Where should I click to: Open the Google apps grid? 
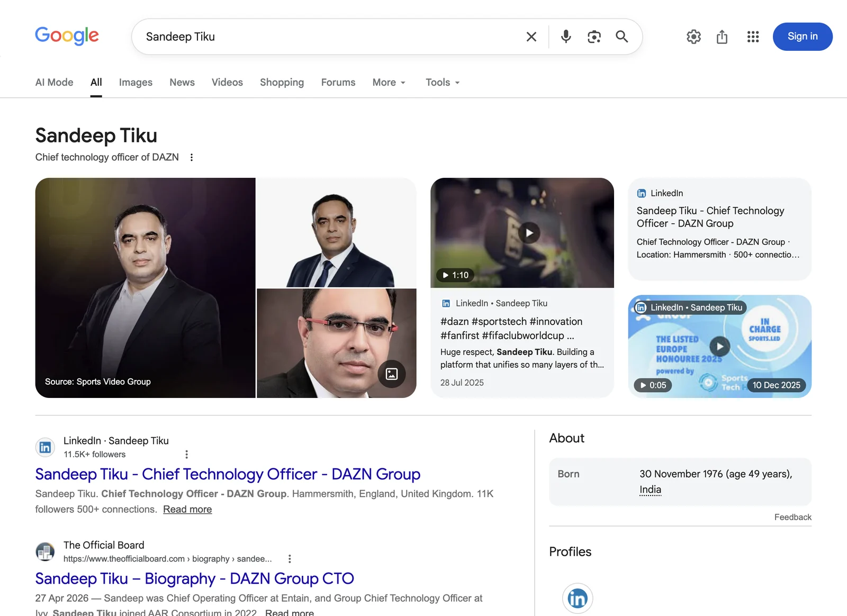point(753,37)
